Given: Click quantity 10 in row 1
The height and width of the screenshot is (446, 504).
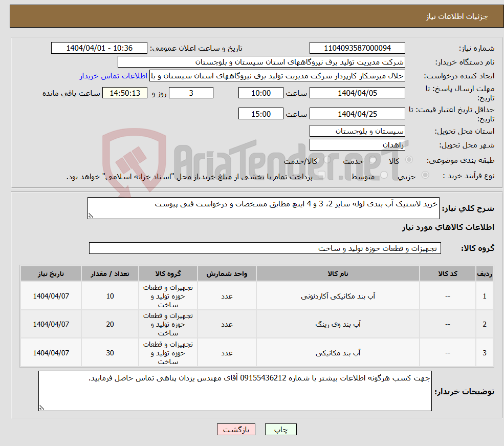Looking at the screenshot, I should (x=110, y=296).
